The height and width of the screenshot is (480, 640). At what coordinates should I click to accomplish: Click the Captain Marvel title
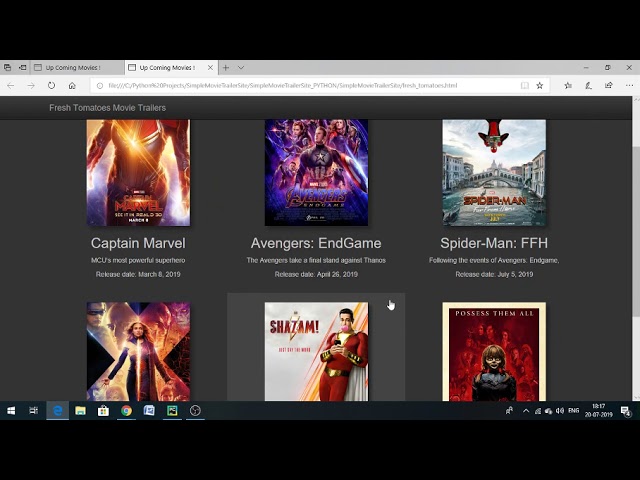coord(138,243)
